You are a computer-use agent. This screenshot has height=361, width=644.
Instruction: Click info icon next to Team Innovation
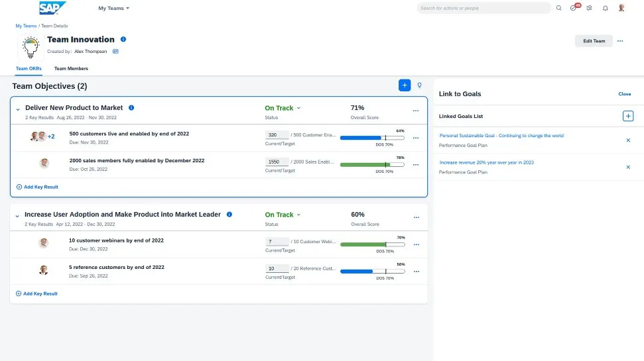(x=123, y=40)
